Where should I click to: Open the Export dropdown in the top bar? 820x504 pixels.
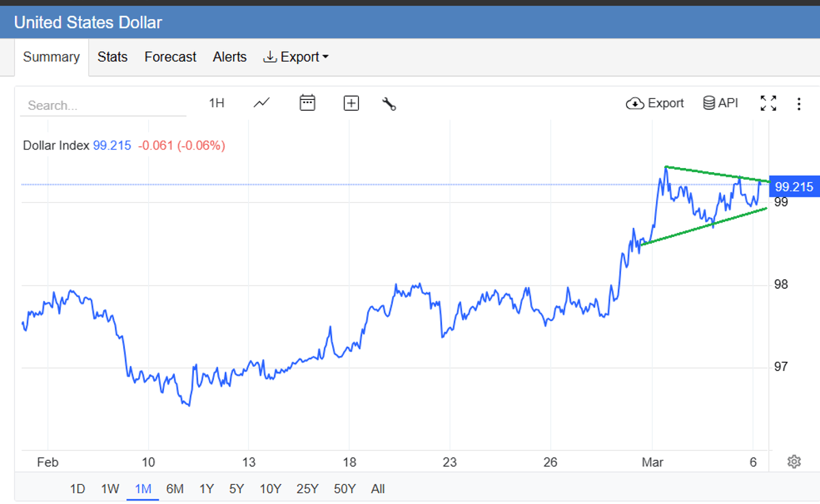point(295,57)
